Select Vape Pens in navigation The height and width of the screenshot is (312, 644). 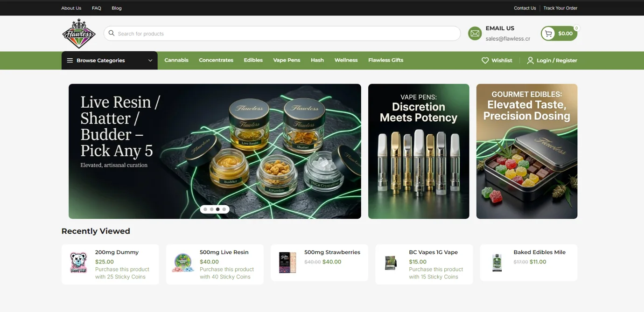point(287,60)
